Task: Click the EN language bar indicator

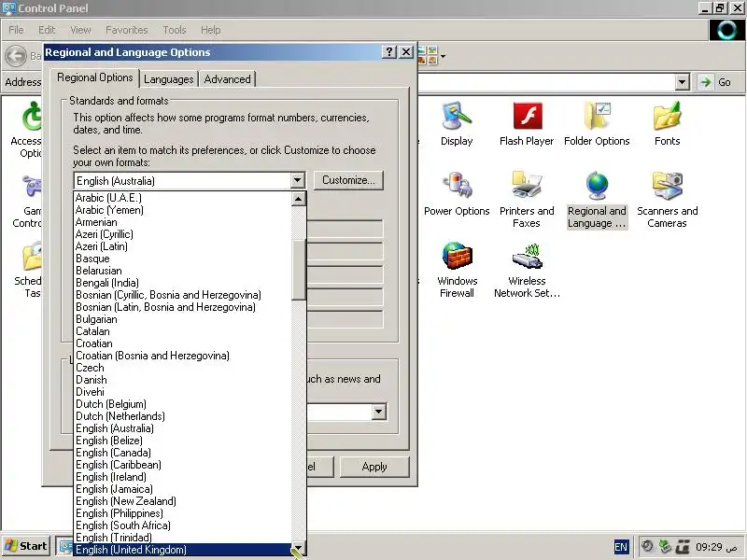Action: click(621, 547)
